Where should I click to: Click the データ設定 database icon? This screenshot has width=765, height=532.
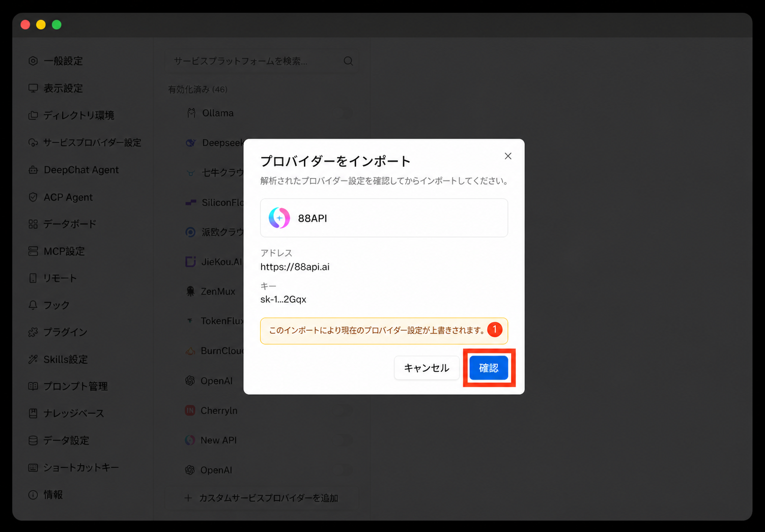point(33,440)
